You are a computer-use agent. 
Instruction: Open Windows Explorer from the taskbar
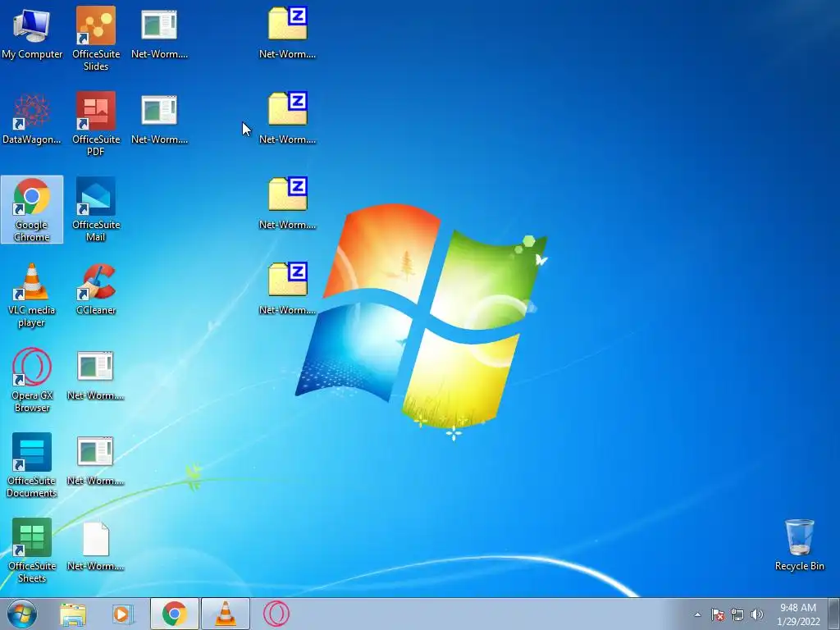click(73, 614)
